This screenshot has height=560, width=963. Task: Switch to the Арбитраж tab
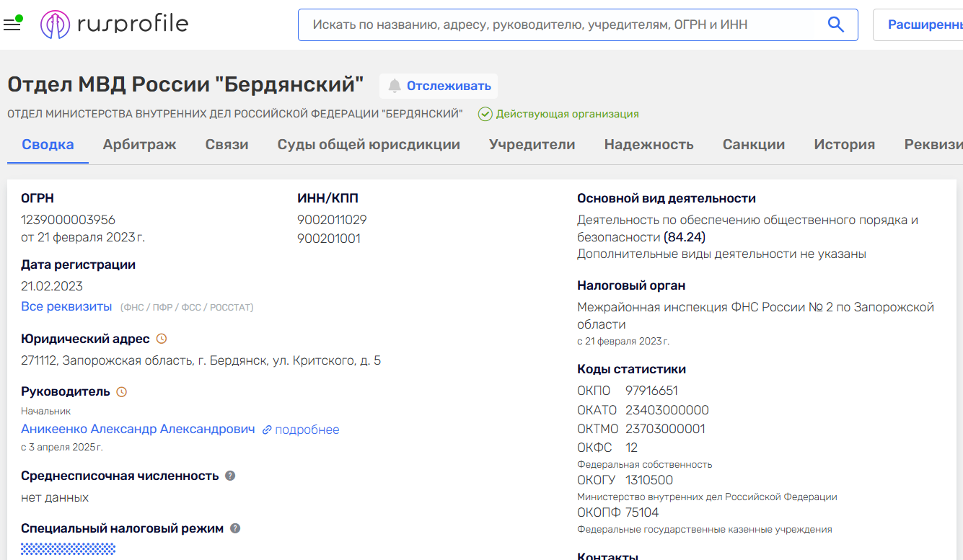139,144
